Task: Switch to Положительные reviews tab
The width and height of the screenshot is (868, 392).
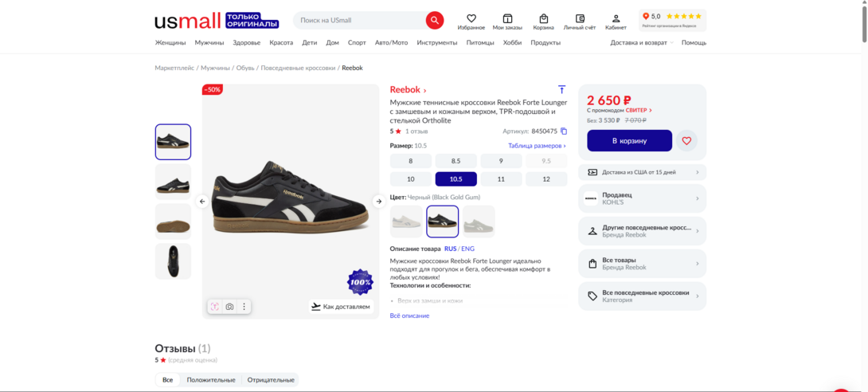Action: (211, 380)
